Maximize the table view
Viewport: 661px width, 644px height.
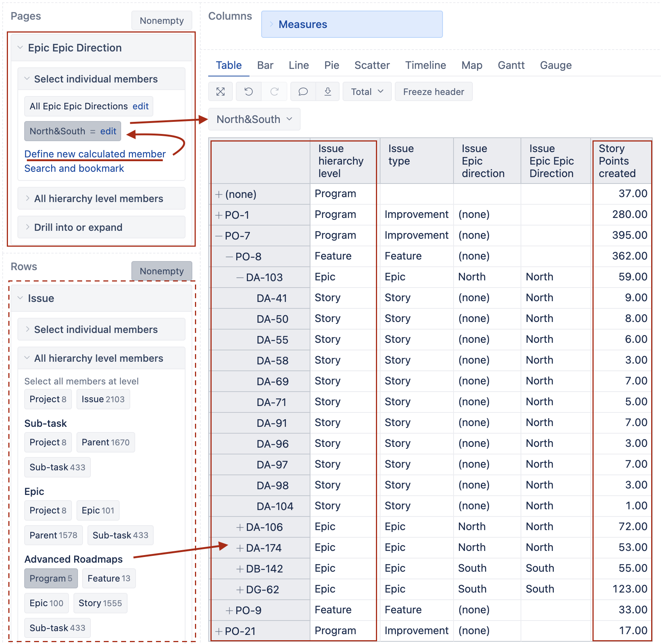coord(220,91)
